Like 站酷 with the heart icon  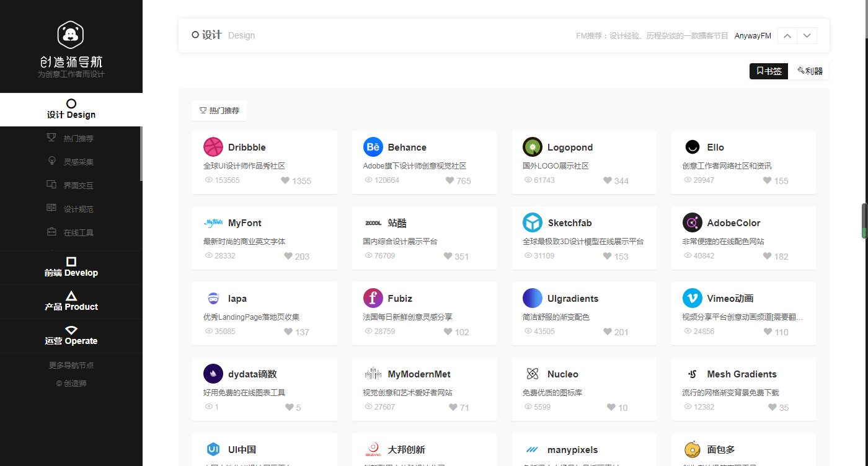tap(448, 256)
